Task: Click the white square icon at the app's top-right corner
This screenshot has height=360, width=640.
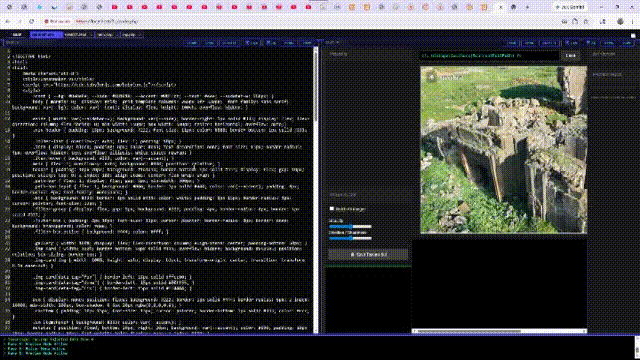Action: point(633,36)
